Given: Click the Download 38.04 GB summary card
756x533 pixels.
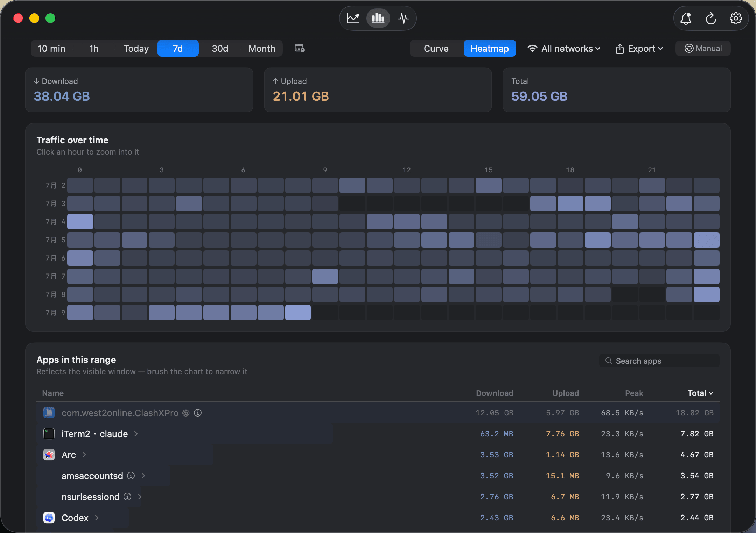Looking at the screenshot, I should point(139,90).
